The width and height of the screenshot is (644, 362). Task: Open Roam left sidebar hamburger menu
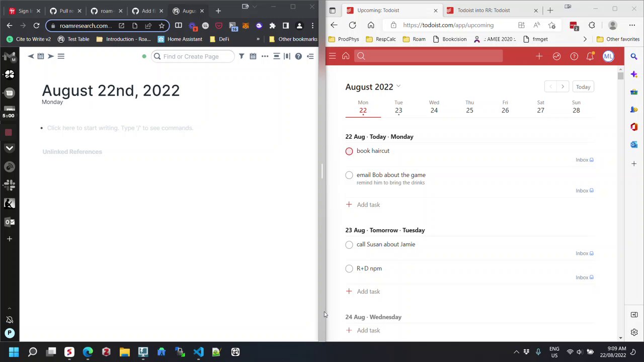click(x=61, y=56)
